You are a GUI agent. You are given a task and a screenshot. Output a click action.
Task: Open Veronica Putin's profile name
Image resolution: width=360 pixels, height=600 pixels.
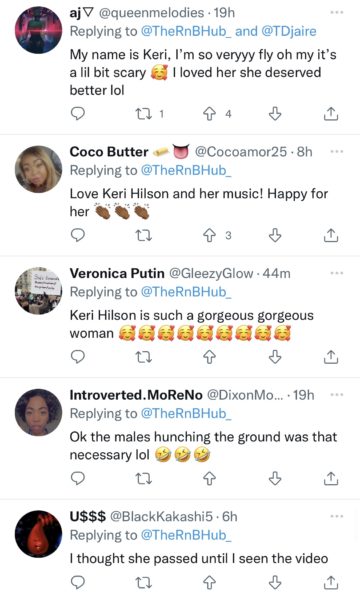(117, 273)
